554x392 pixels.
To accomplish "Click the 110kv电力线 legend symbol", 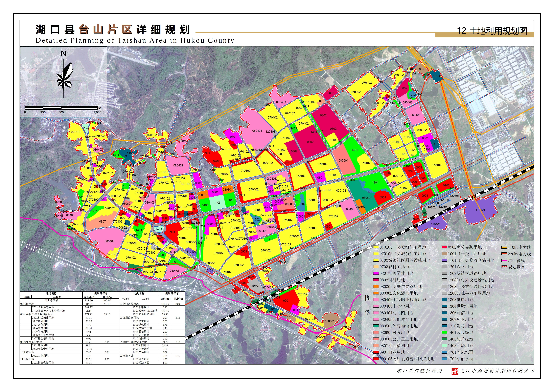I will coord(504,247).
